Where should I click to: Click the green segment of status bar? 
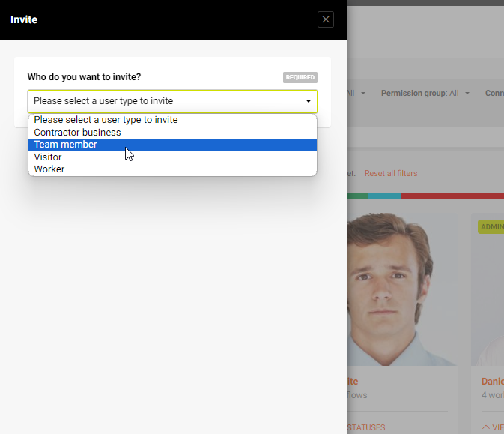coord(358,196)
